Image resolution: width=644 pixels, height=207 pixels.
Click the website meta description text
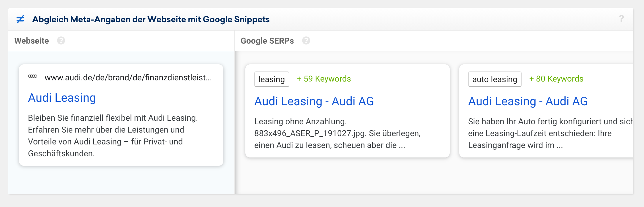click(x=113, y=136)
